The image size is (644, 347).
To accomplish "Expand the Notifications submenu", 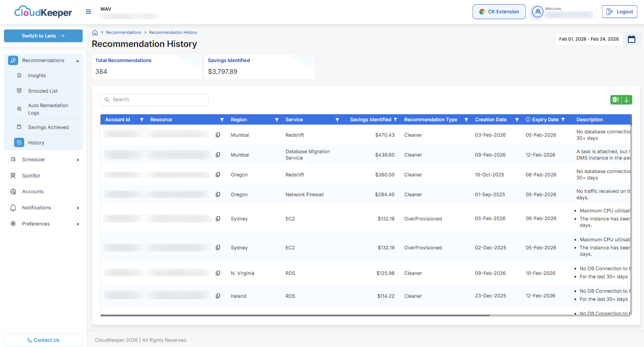I will pyautogui.click(x=78, y=208).
